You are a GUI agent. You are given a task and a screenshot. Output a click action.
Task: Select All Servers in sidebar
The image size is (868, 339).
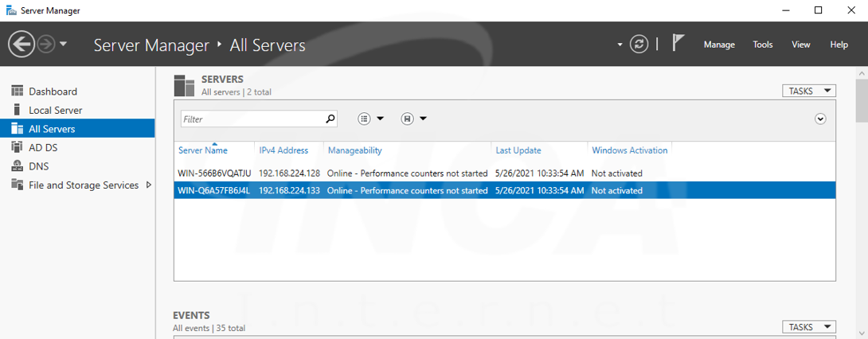(77, 129)
